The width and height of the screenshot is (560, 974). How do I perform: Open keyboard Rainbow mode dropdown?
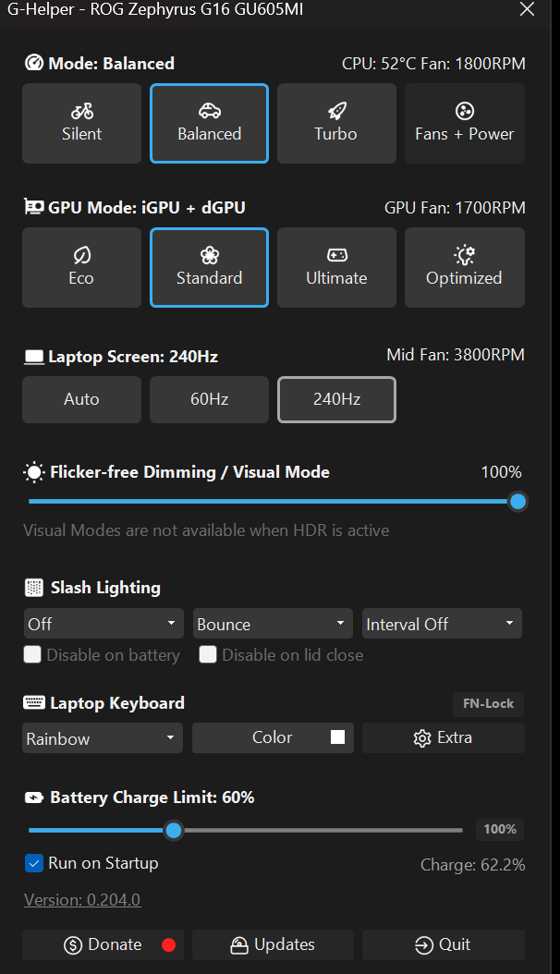[x=103, y=738]
